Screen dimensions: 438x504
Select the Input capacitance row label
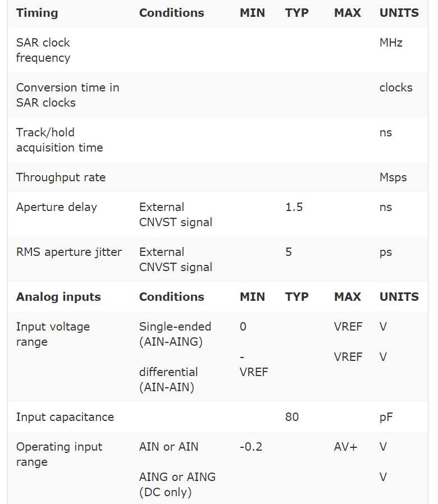tap(65, 417)
